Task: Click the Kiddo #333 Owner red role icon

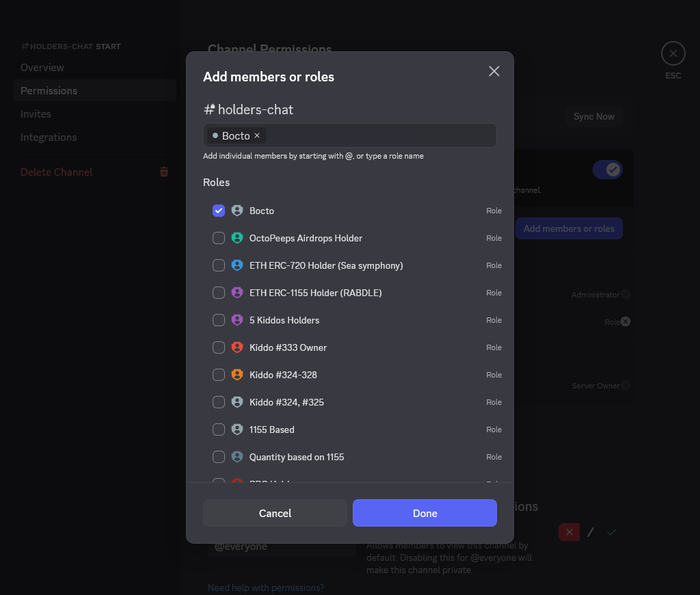Action: [x=237, y=347]
